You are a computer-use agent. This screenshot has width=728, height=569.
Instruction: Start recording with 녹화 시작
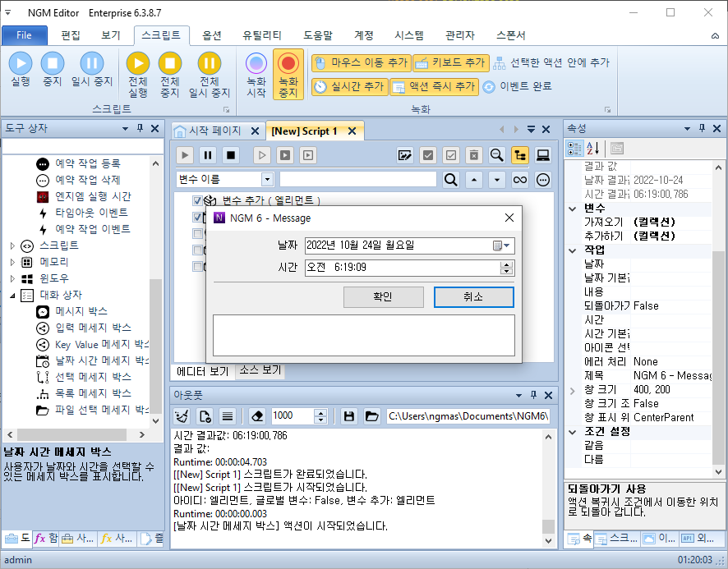tap(256, 75)
